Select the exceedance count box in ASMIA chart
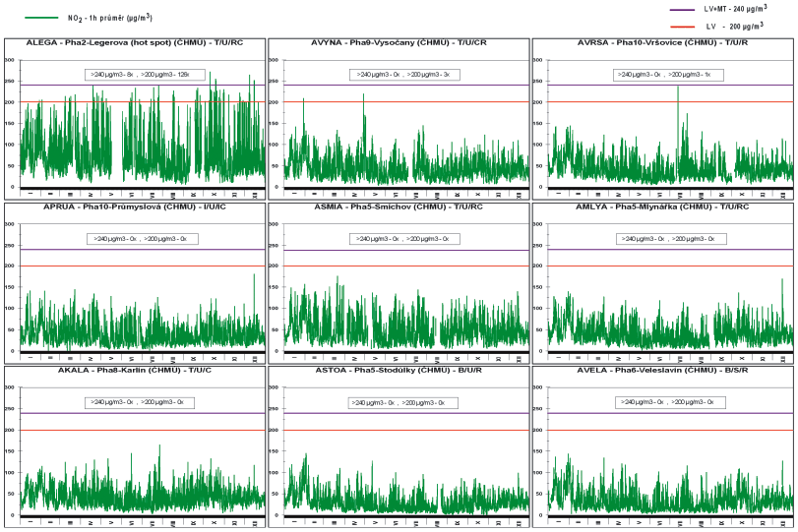The height and width of the screenshot is (532, 798). (404, 239)
